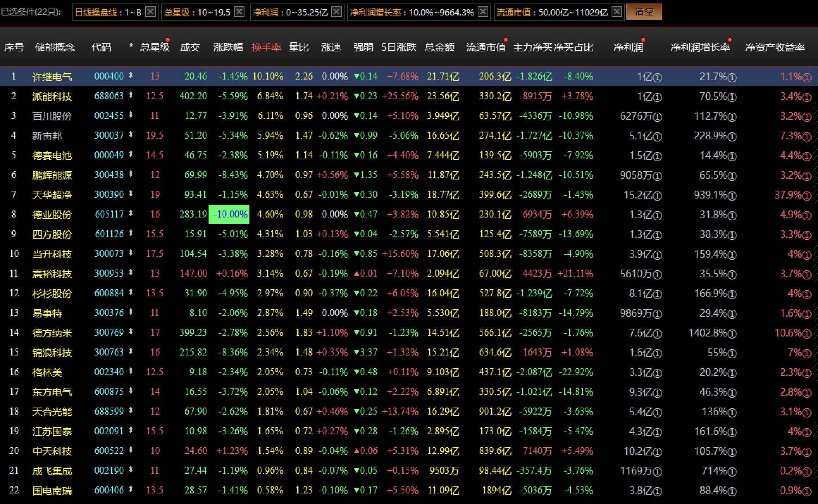
Task: Click the ① icon next to 国电南瑞 ROE 0.9%
Action: [807, 491]
